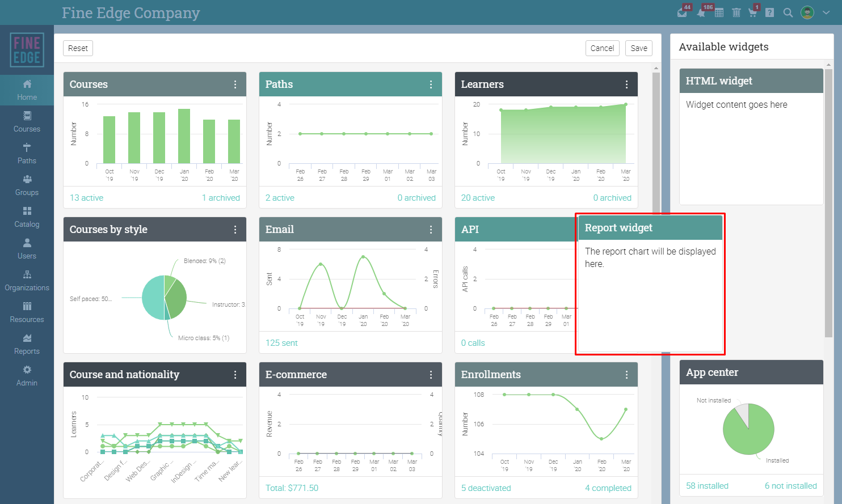Open the messages inbox envelope icon
The image size is (842, 504).
tap(682, 12)
